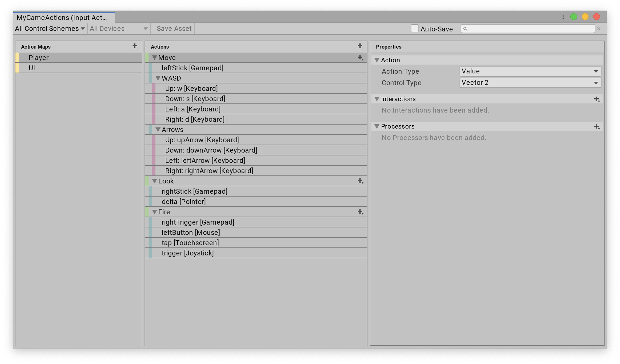Image resolution: width=620 pixels, height=364 pixels.
Task: Expand the Move action group
Action: [x=155, y=57]
